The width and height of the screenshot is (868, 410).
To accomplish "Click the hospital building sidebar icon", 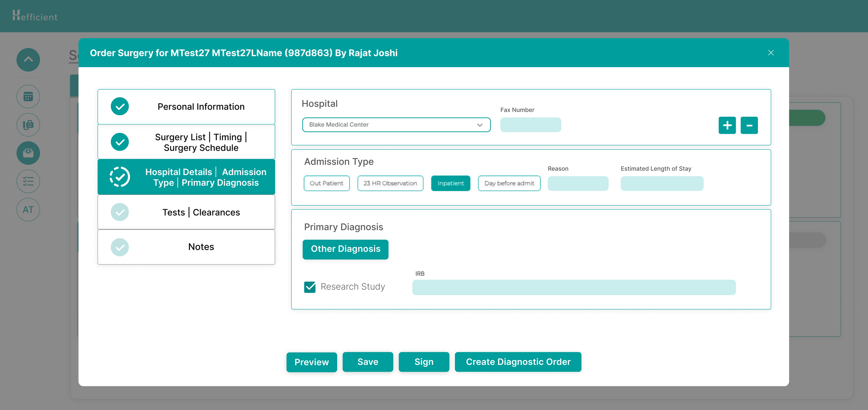I will [28, 125].
